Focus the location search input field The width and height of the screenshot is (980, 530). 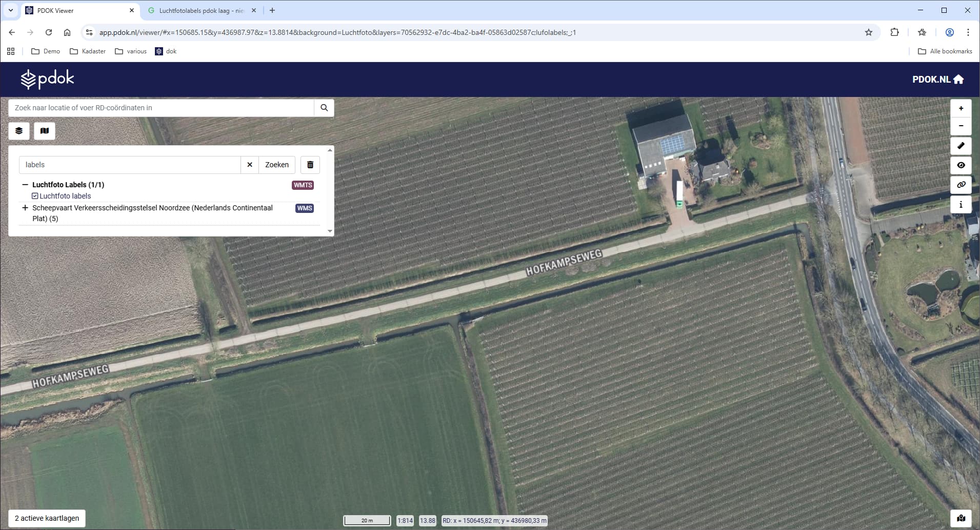coord(162,108)
